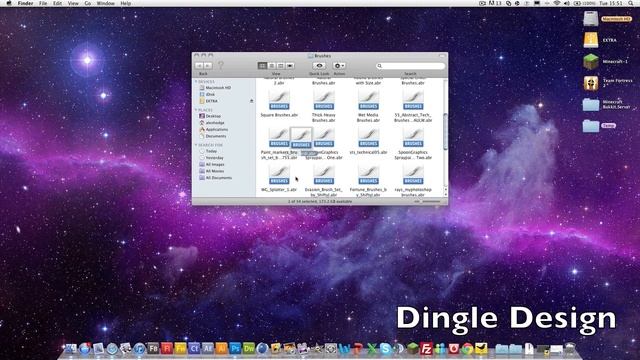Viewport: 640px width, 360px height.
Task: Launch Photoshop from the Dock
Action: [x=235, y=349]
